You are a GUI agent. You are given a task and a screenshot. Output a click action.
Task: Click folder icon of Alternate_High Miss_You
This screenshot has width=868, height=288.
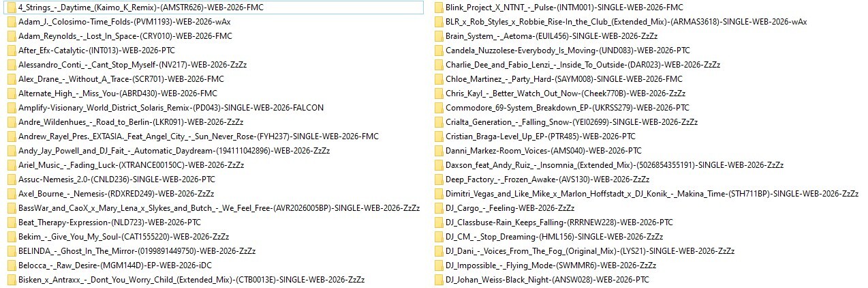click(x=11, y=93)
